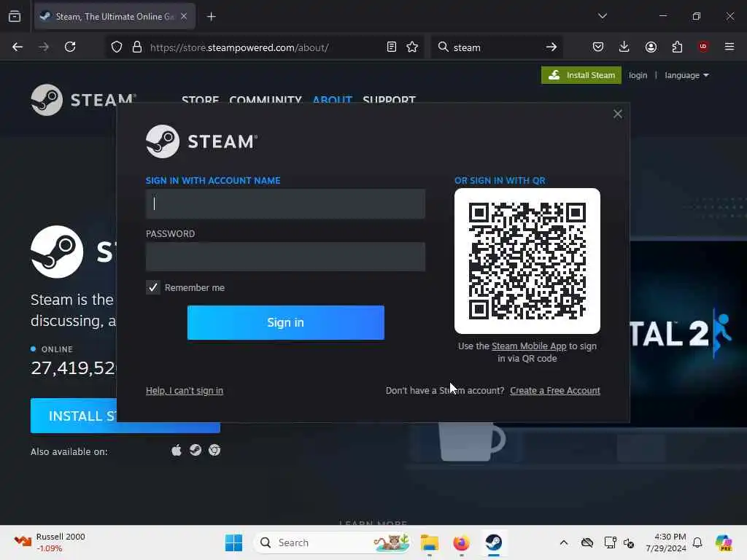Image resolution: width=747 pixels, height=560 pixels.
Task: Open Firefox from the taskbar
Action: click(x=461, y=542)
